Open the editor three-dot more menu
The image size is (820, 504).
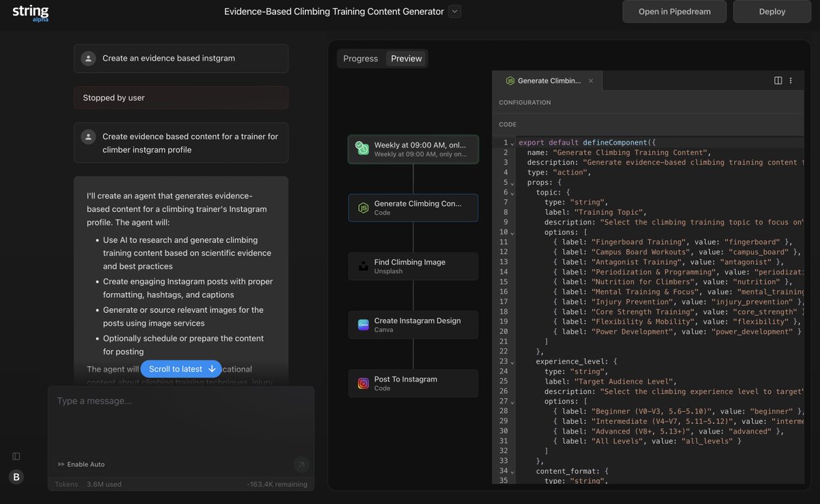pyautogui.click(x=791, y=81)
